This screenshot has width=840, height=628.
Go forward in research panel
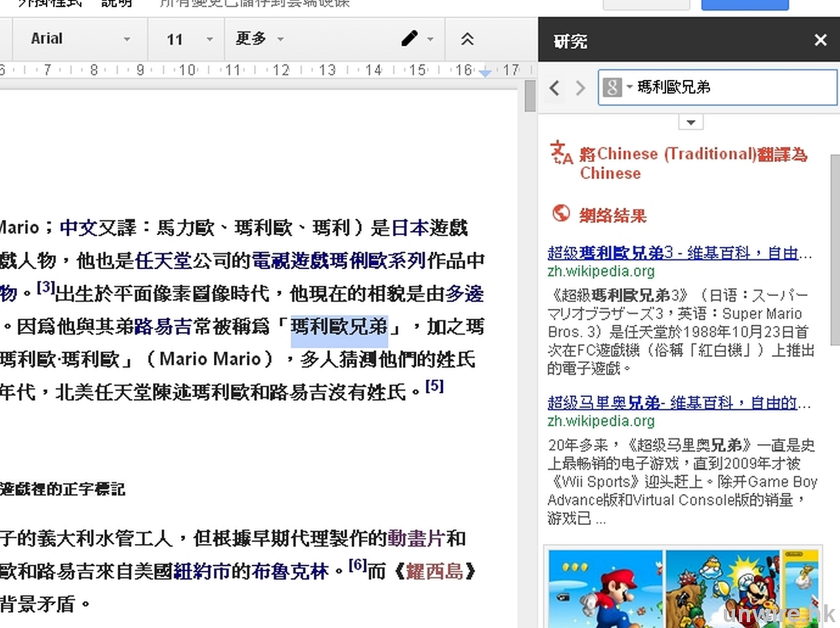(x=580, y=88)
